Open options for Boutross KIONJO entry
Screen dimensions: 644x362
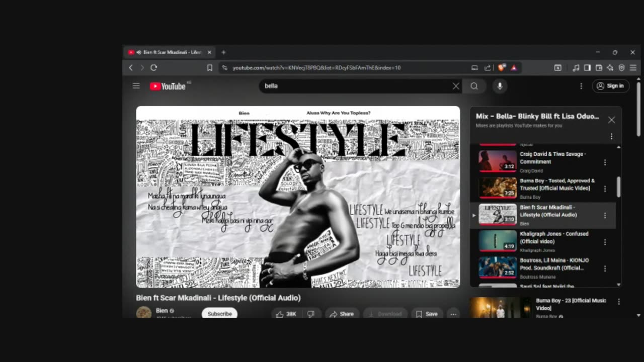point(605,269)
